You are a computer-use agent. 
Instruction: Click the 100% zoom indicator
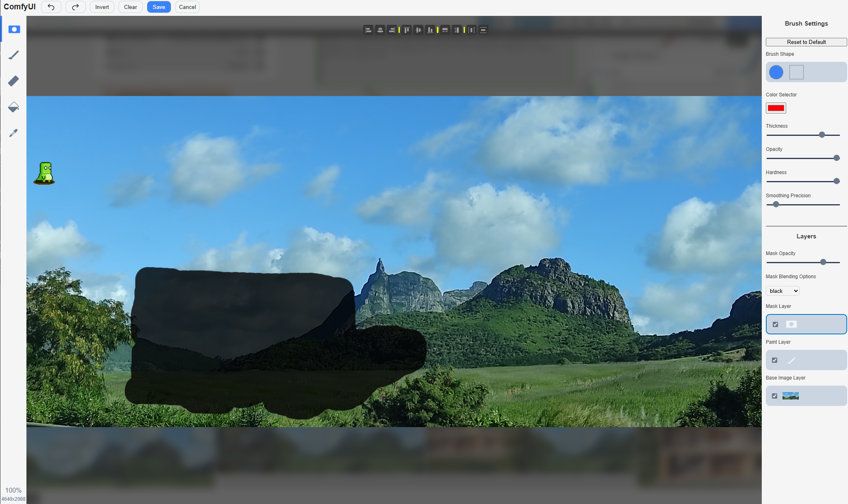[13, 490]
